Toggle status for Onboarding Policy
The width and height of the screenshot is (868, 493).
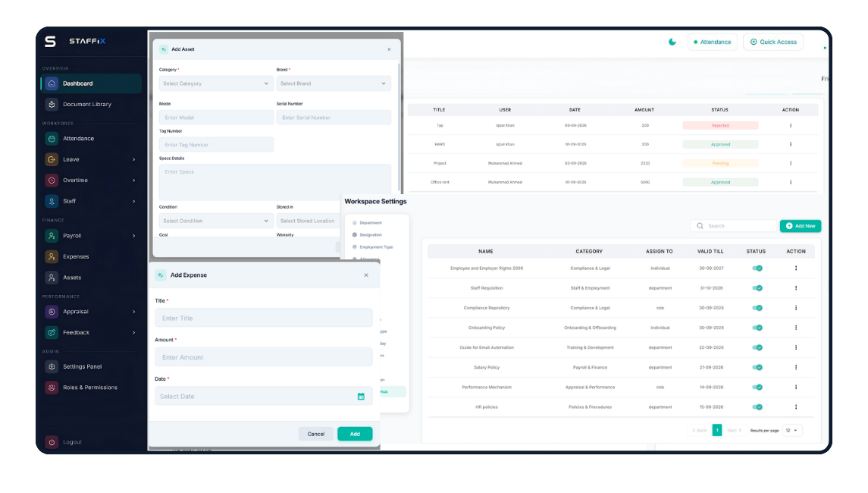point(757,328)
